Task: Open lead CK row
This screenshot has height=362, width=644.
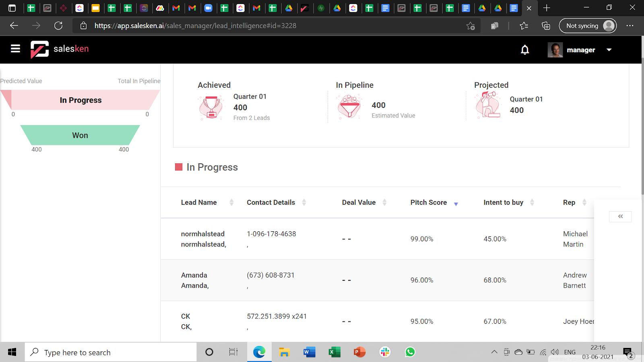Action: pos(377,321)
